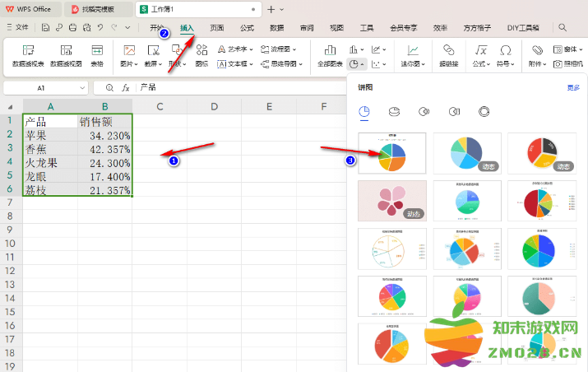Select the pink petal pie chart thumbnail
Viewport: 588px width, 372px height.
coord(391,200)
